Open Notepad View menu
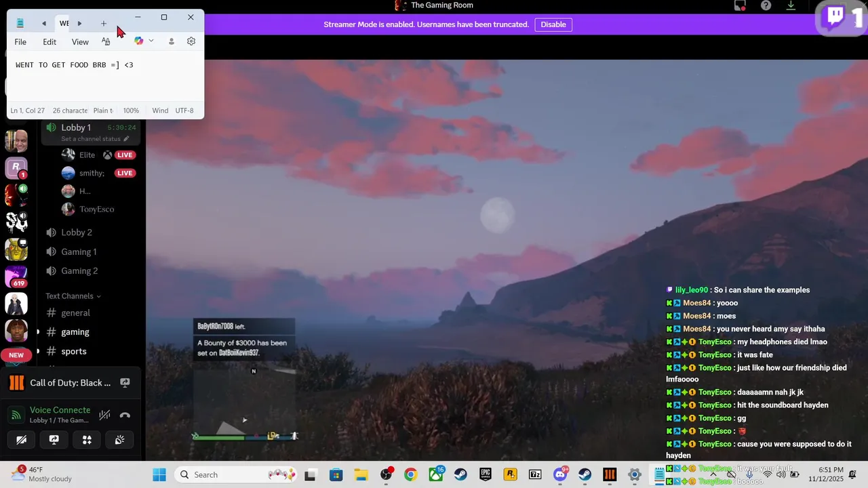 (x=80, y=42)
